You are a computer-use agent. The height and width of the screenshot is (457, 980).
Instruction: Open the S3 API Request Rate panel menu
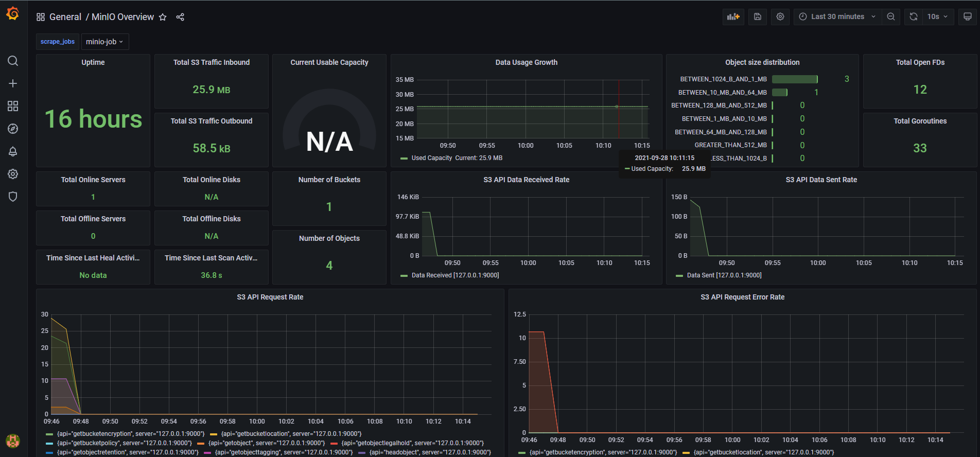270,297
